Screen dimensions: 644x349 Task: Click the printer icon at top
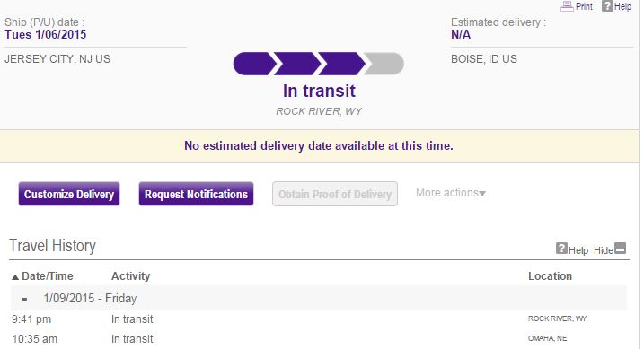567,6
